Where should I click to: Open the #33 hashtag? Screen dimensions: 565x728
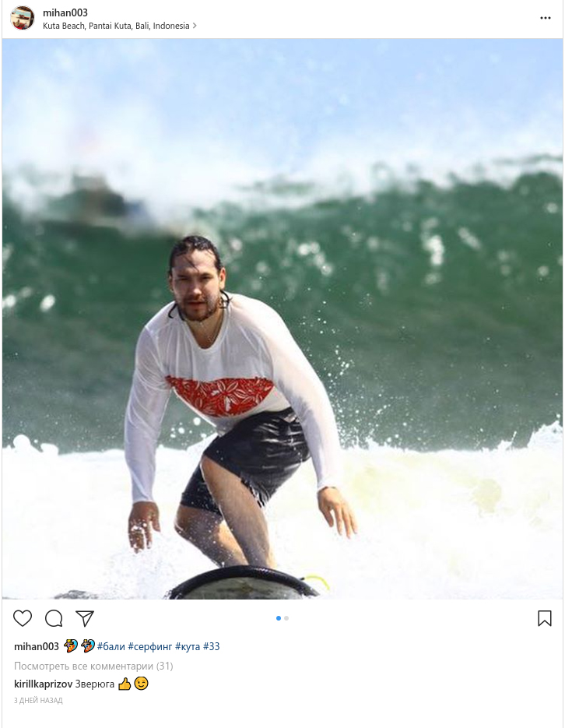pyautogui.click(x=212, y=646)
